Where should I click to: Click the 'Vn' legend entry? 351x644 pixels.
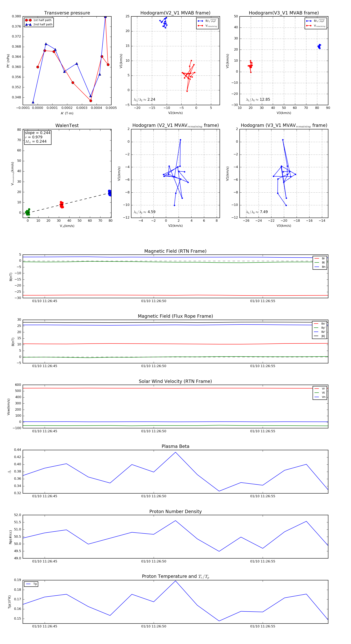pyautogui.click(x=320, y=397)
